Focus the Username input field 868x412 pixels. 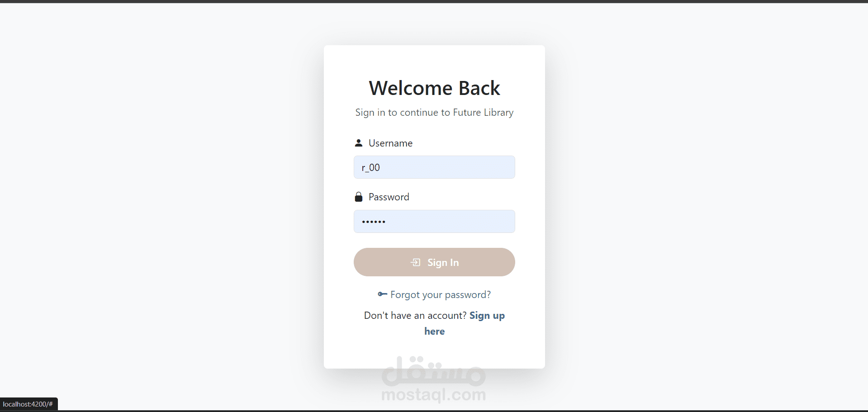(x=434, y=167)
